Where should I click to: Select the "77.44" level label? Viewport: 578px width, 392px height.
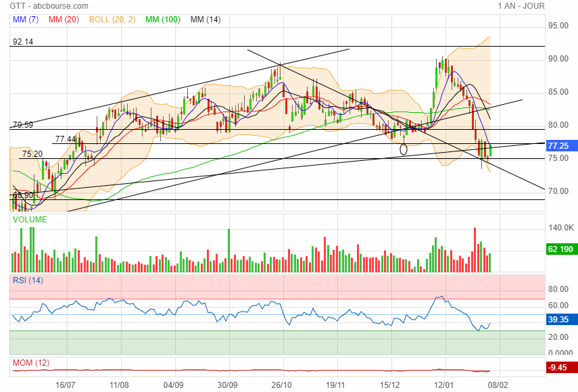[66, 139]
